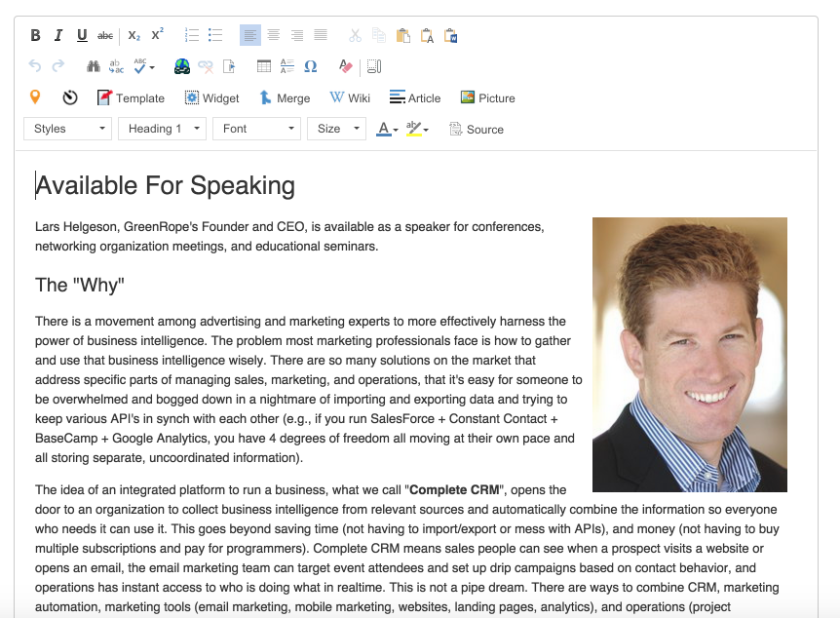Toggle italic formatting
Screen dimensions: 840x618
(58, 35)
